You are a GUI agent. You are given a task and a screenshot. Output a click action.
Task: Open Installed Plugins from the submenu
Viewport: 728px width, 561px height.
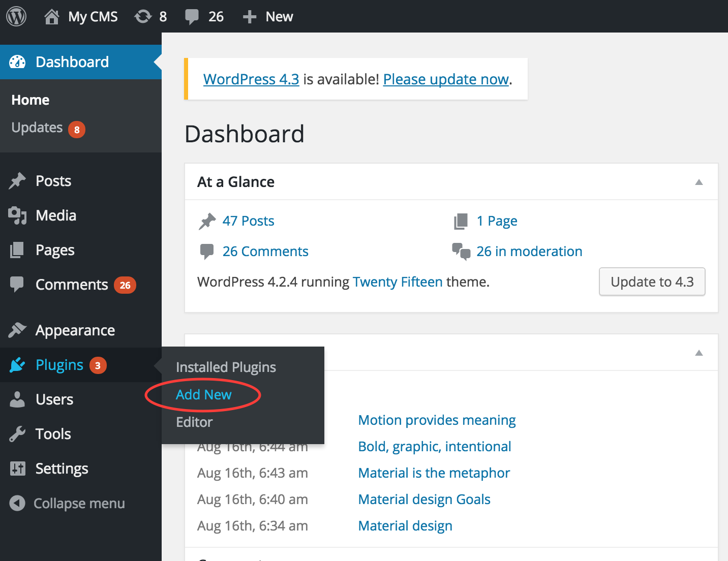click(226, 367)
